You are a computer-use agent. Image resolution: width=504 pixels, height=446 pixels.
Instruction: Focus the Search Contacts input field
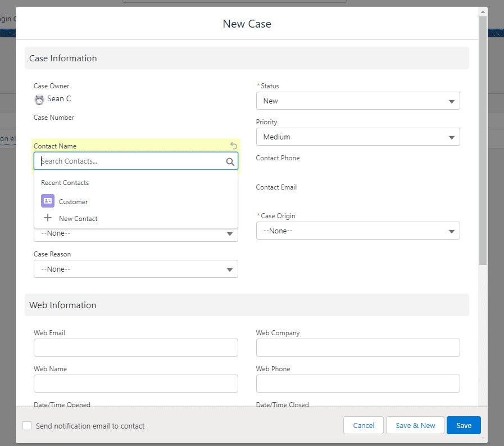pos(129,161)
